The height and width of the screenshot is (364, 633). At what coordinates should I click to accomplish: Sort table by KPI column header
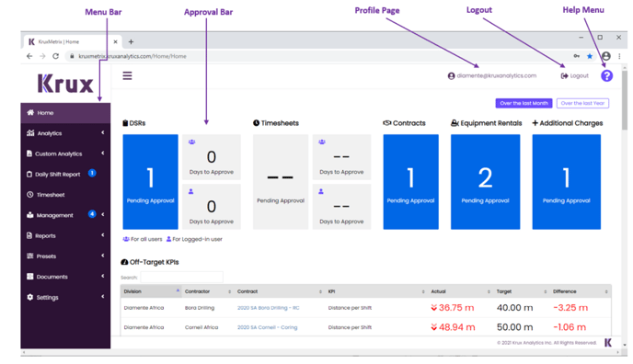(376, 291)
